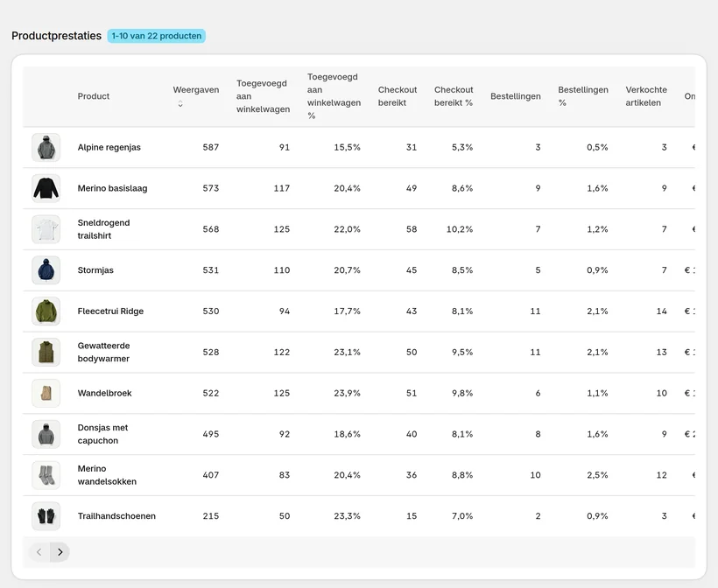Viewport: 718px width, 588px height.
Task: Open Wandelbroek product thumbnail
Action: tap(46, 393)
